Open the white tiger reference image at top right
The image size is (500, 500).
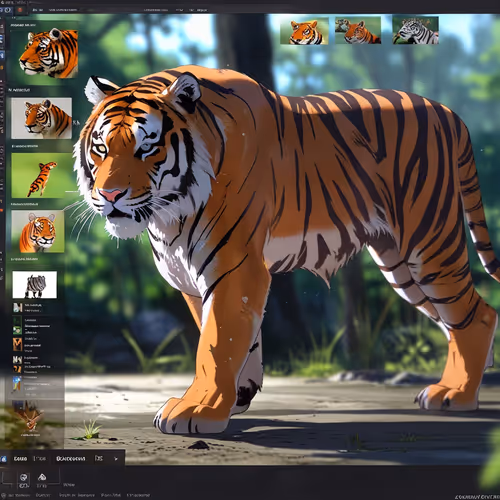click(x=415, y=30)
